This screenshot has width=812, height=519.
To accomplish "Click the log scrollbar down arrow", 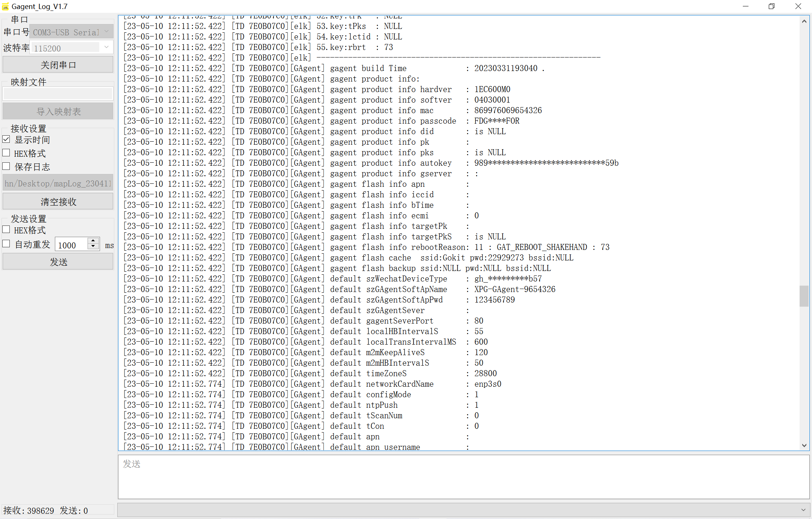I will click(804, 445).
